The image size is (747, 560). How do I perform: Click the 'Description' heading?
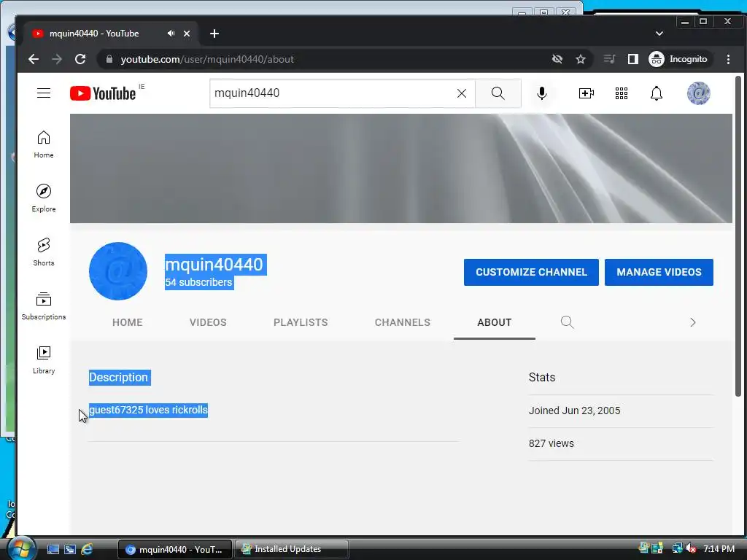point(119,377)
